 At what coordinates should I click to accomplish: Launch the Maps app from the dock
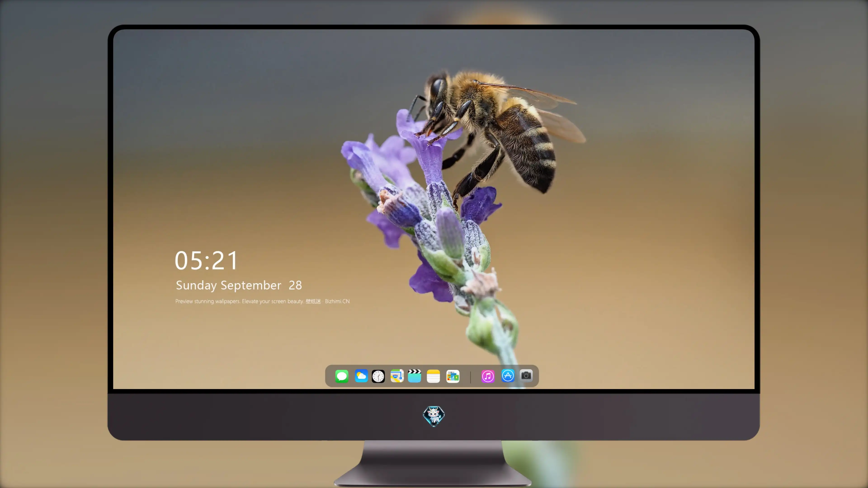(397, 376)
